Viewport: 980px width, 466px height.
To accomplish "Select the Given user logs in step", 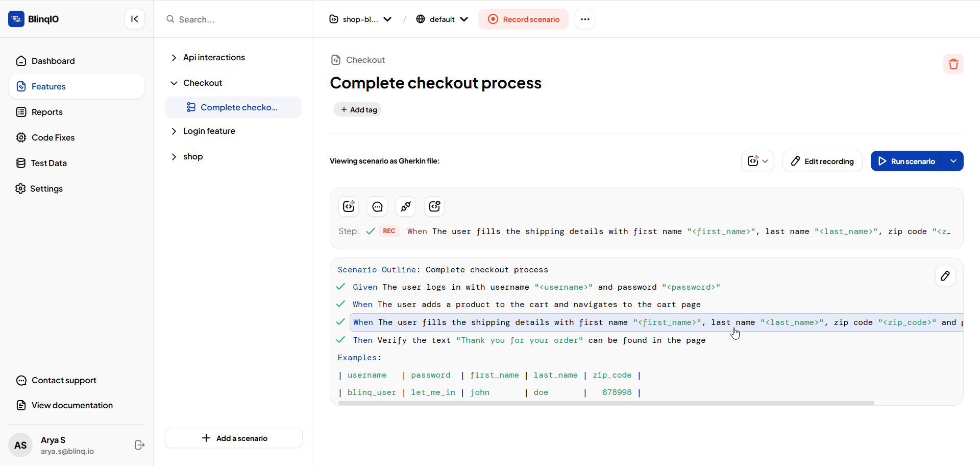I will click(x=536, y=287).
